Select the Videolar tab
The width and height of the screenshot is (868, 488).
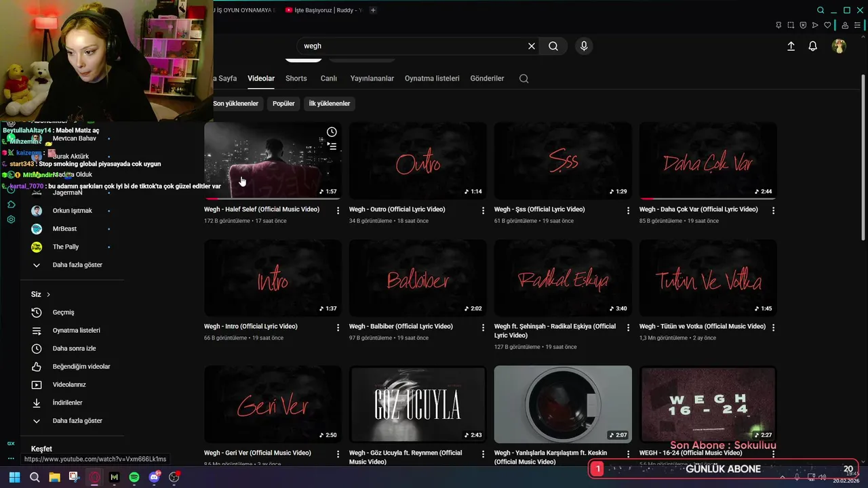[x=261, y=79]
